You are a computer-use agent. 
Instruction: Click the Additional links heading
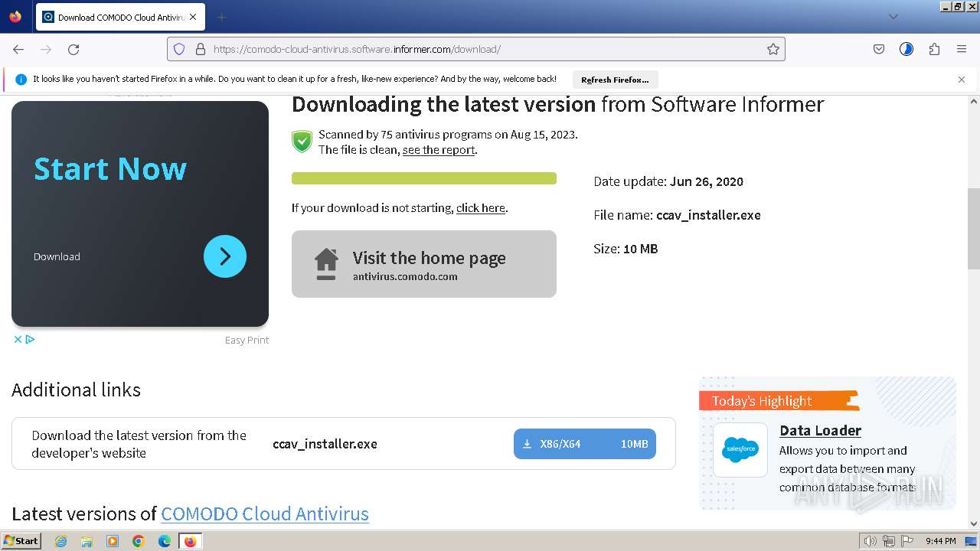[76, 390]
